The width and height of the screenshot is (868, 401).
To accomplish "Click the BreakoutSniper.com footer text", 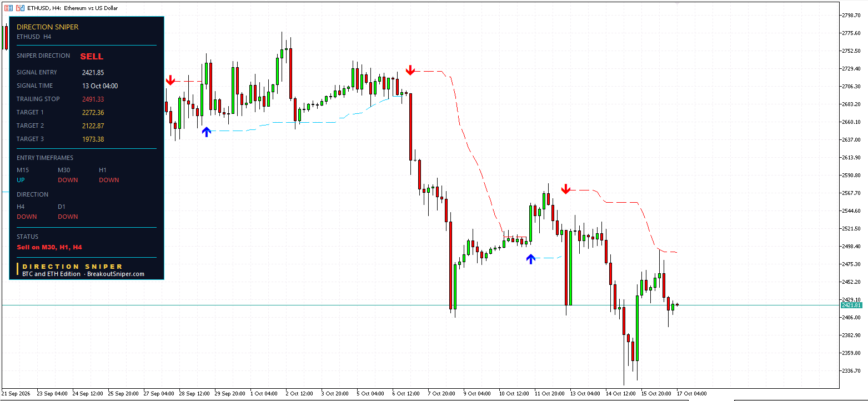I will [116, 274].
